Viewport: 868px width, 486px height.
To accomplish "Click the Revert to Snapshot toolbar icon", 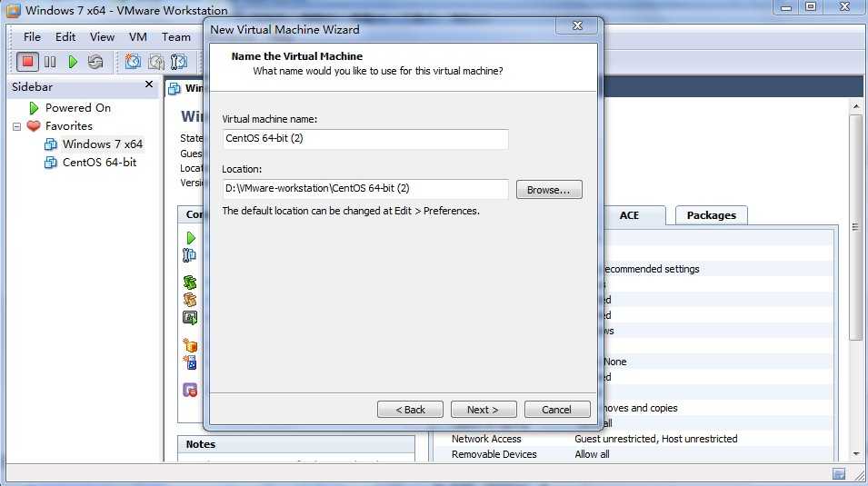I will tap(156, 62).
